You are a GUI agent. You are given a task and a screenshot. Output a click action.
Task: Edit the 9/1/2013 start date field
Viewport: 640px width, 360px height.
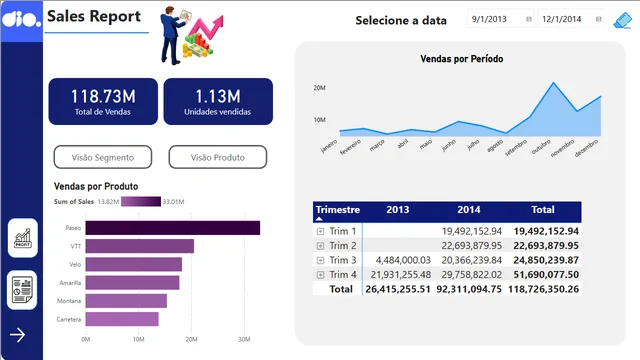point(500,19)
